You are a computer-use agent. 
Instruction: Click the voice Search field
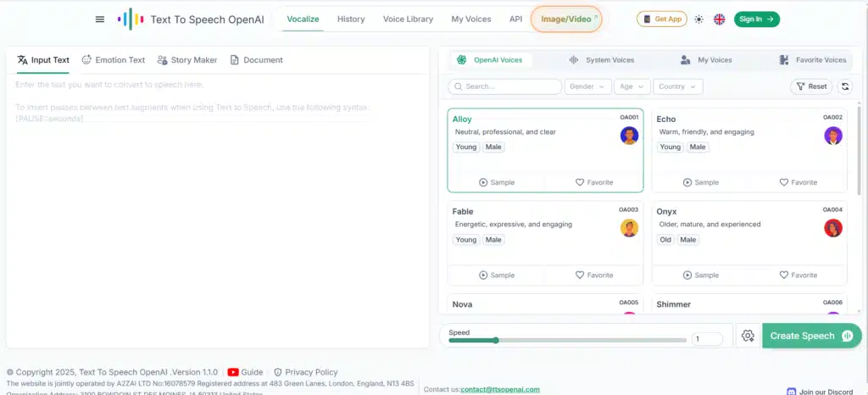tap(505, 86)
